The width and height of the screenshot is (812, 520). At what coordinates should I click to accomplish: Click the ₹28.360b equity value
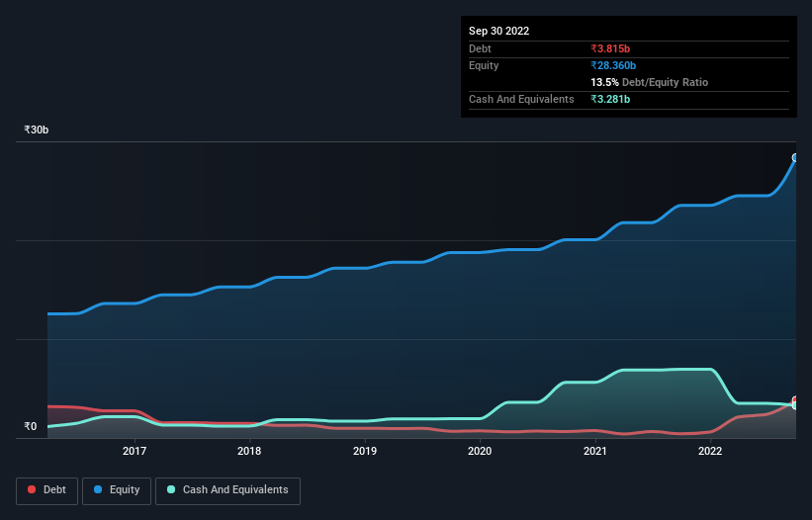[x=613, y=65]
